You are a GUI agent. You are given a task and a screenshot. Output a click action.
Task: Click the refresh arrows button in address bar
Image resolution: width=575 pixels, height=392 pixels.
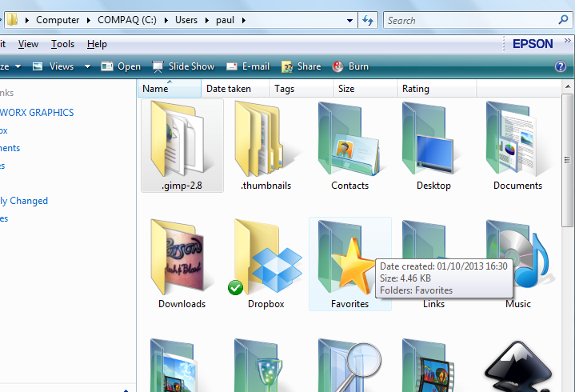pyautogui.click(x=368, y=20)
